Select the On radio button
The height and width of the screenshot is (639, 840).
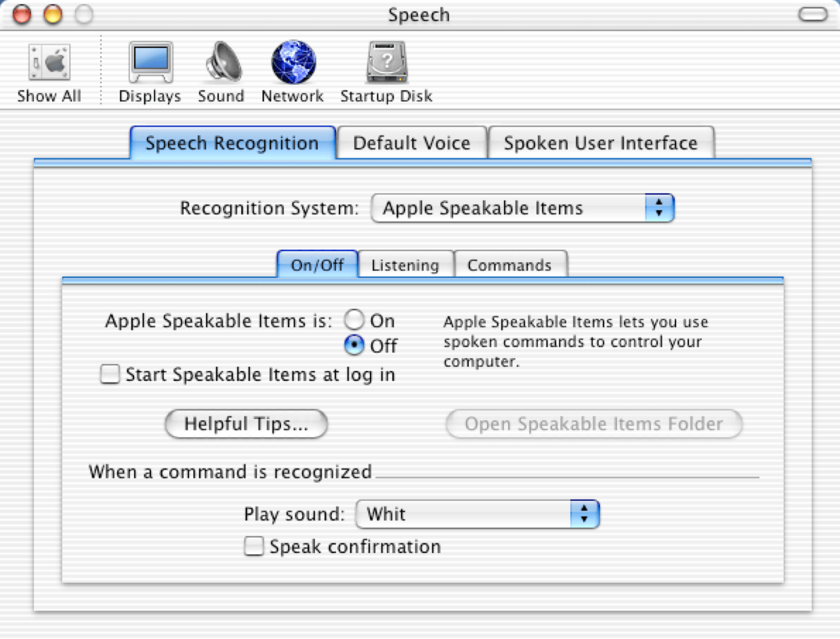(354, 320)
